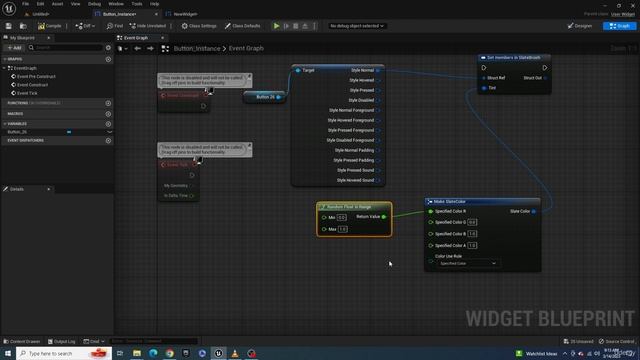Edit the Specified Color G value field
Viewport: 640px width, 360px height.
coord(472,222)
